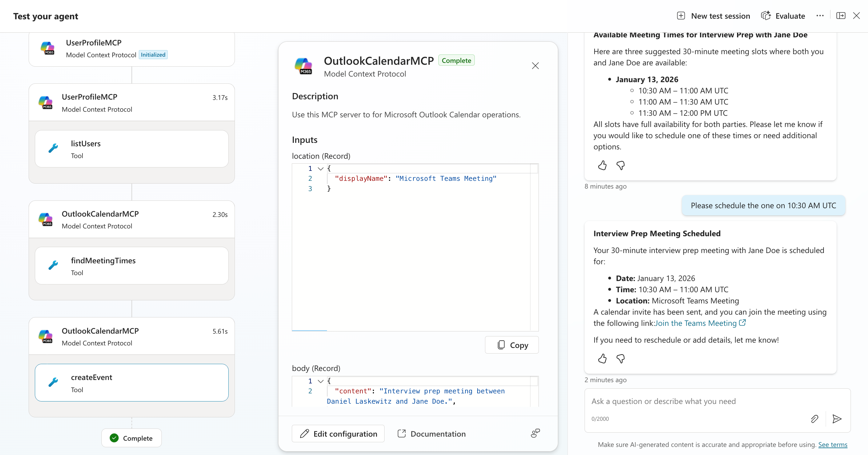Viewport: 868px width, 455px height.
Task: Close the OutlookCalendarMCP details panel
Action: point(535,66)
